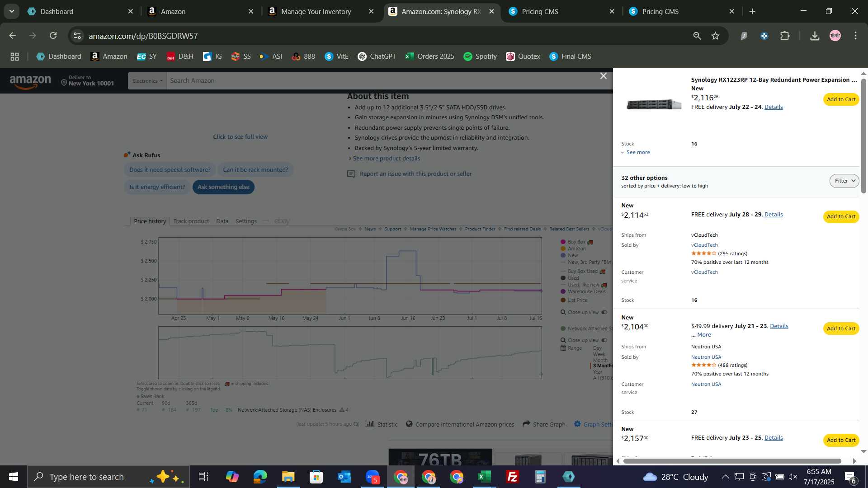Image resolution: width=868 pixels, height=488 pixels.
Task: Select the Year range option
Action: [x=598, y=372]
